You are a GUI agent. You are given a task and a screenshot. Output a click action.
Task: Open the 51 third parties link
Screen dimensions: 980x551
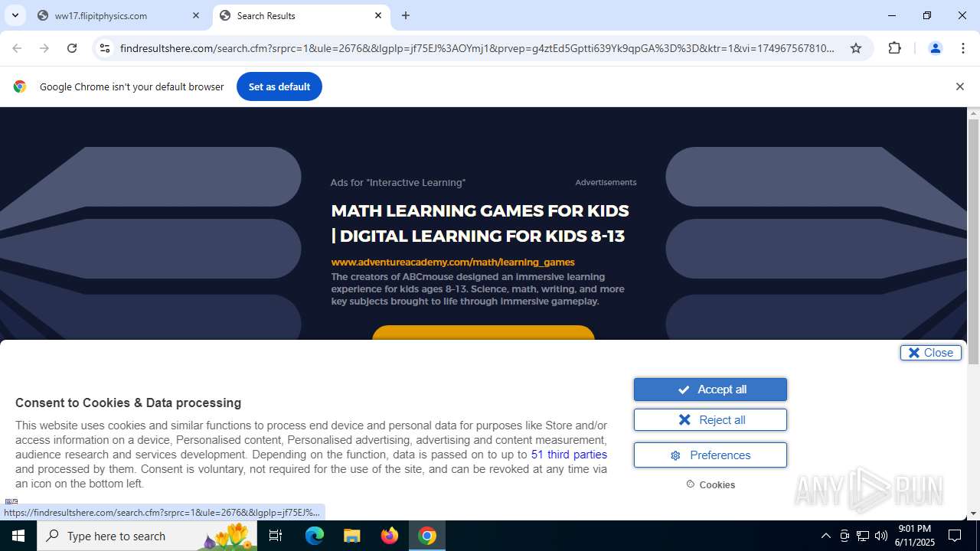click(569, 455)
